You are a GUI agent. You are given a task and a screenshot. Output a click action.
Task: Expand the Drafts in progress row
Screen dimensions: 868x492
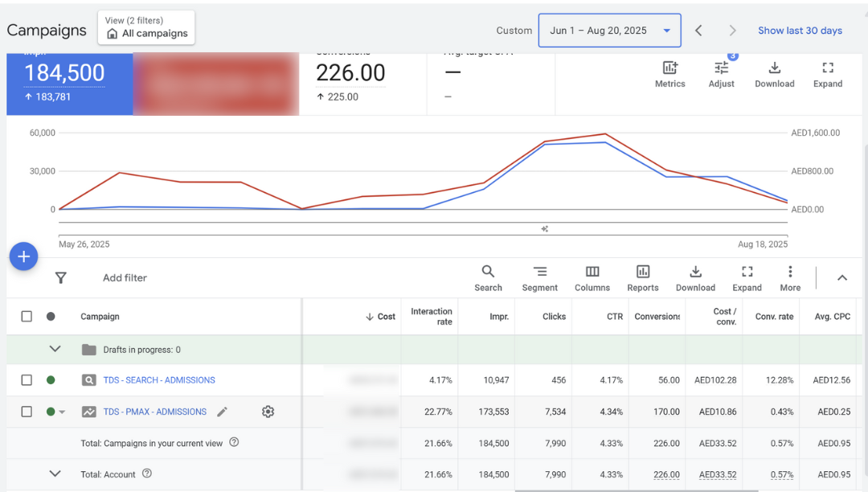coord(55,350)
